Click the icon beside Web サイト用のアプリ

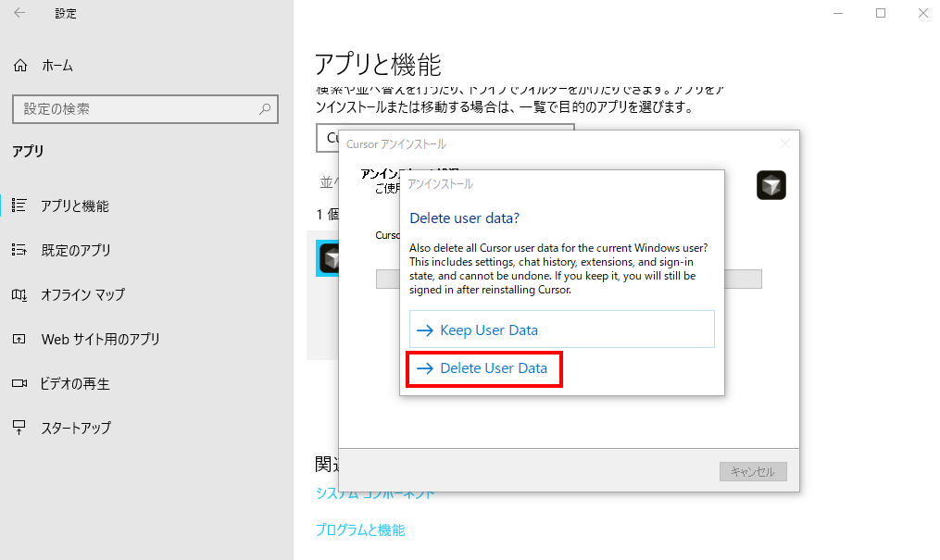click(x=19, y=339)
